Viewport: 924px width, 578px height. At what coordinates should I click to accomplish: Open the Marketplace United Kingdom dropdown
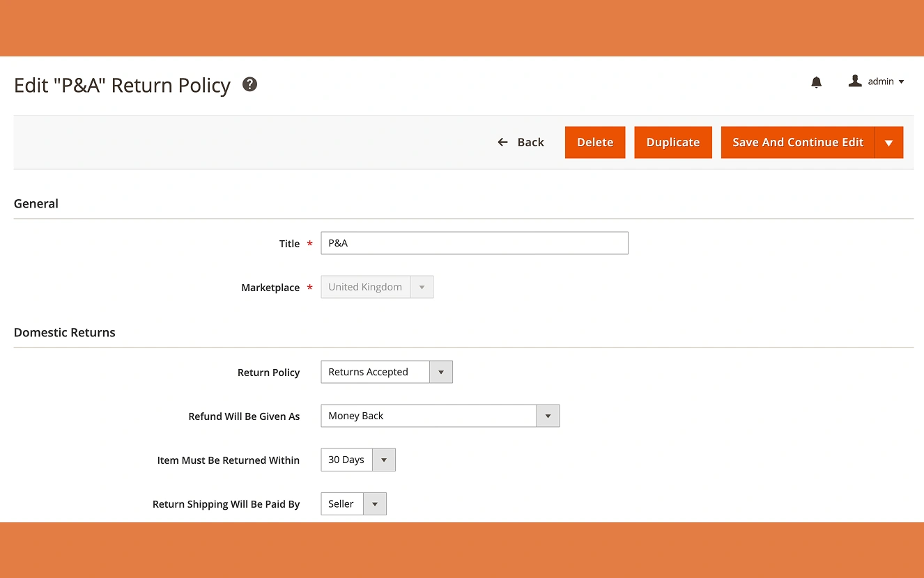[x=377, y=287]
